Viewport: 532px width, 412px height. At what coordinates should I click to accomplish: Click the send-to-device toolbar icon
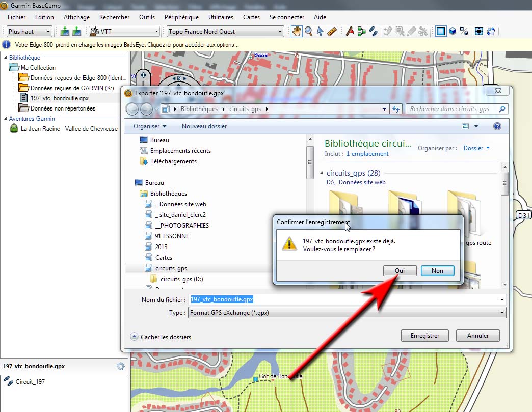pyautogui.click(x=65, y=32)
